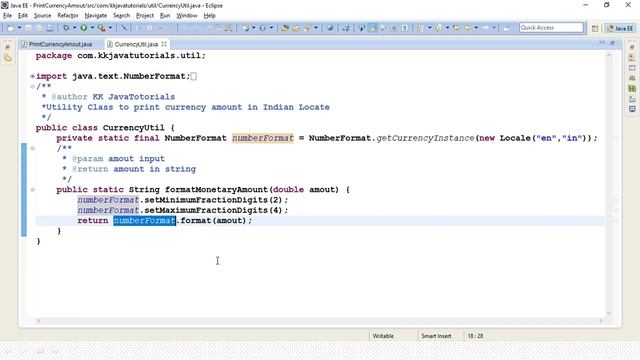Click the highlighted numberFormat field declaration
Screen dimensions: 640x360
pyautogui.click(x=263, y=138)
